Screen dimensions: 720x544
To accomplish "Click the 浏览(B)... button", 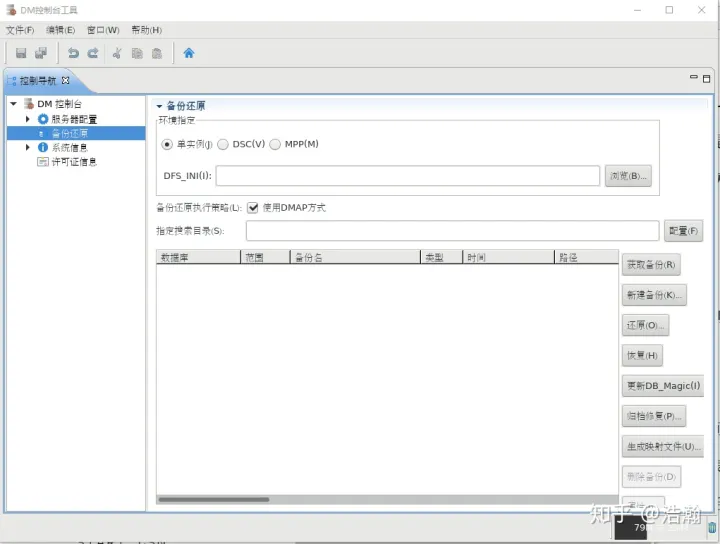I will pyautogui.click(x=628, y=176).
